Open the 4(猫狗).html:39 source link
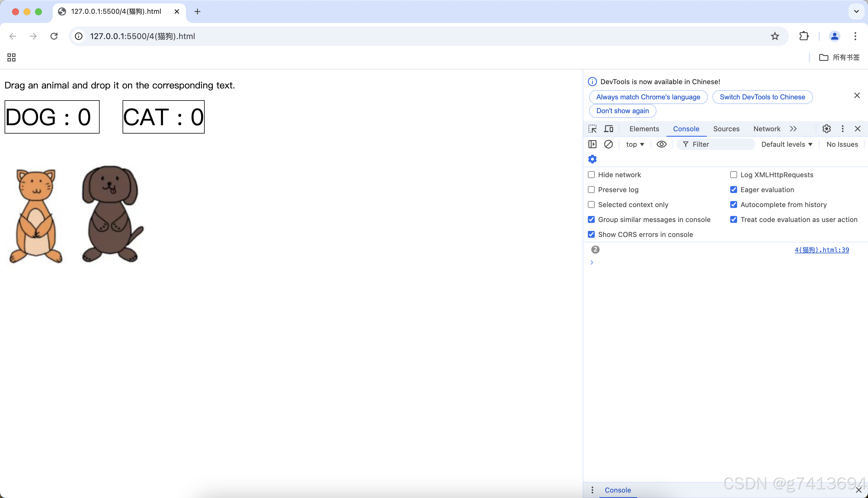The image size is (868, 498). coord(821,250)
